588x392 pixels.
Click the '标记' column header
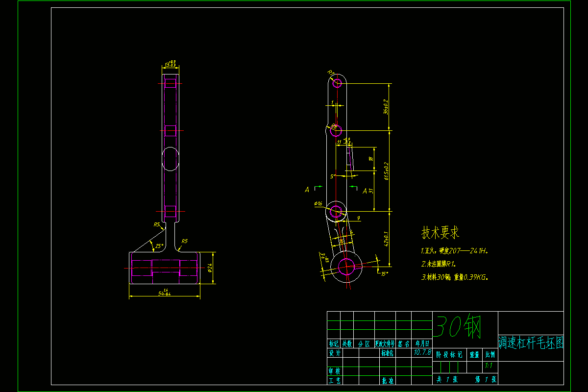pyautogui.click(x=334, y=344)
